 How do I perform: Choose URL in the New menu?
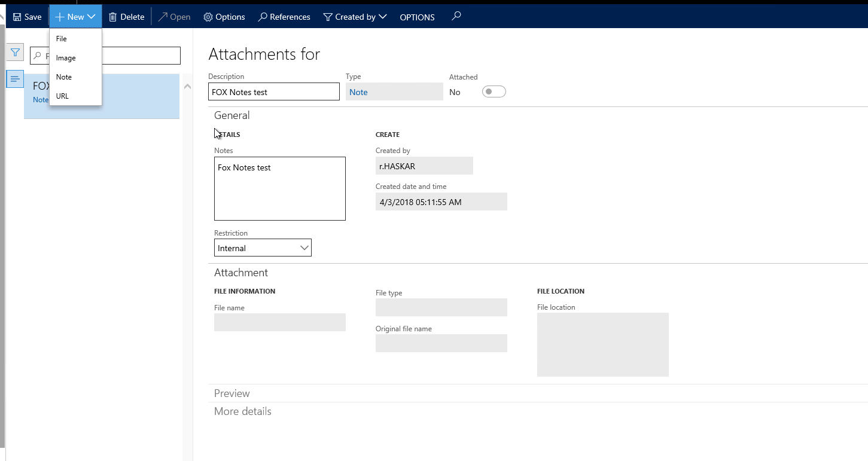pos(62,96)
